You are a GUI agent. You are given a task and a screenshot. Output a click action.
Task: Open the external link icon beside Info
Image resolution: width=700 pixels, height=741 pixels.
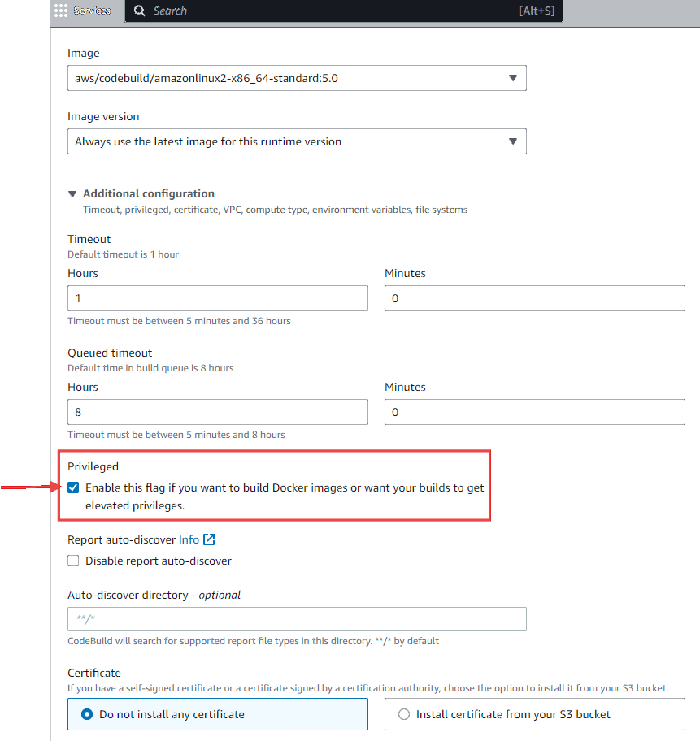click(x=209, y=539)
